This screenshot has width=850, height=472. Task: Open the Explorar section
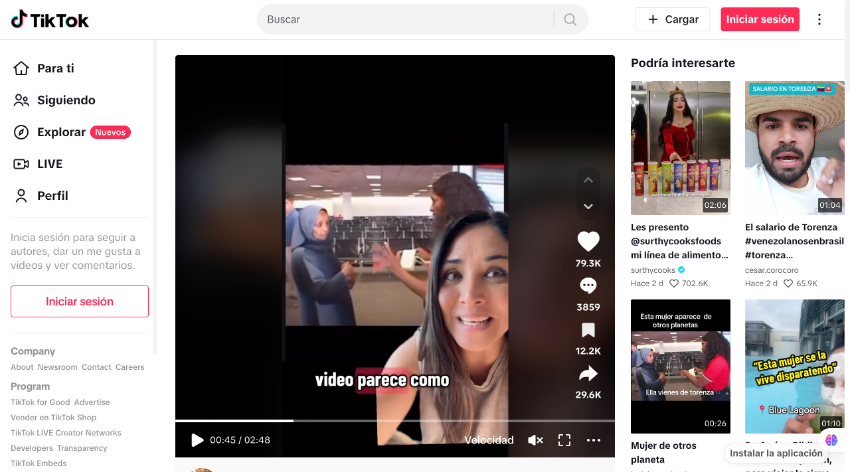(x=61, y=132)
